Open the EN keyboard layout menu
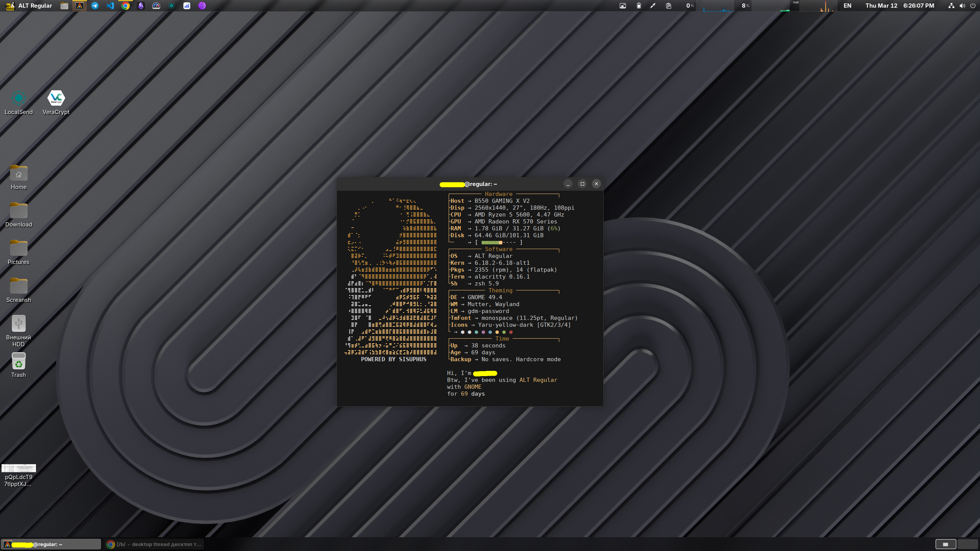The height and width of the screenshot is (551, 980). 847,6
